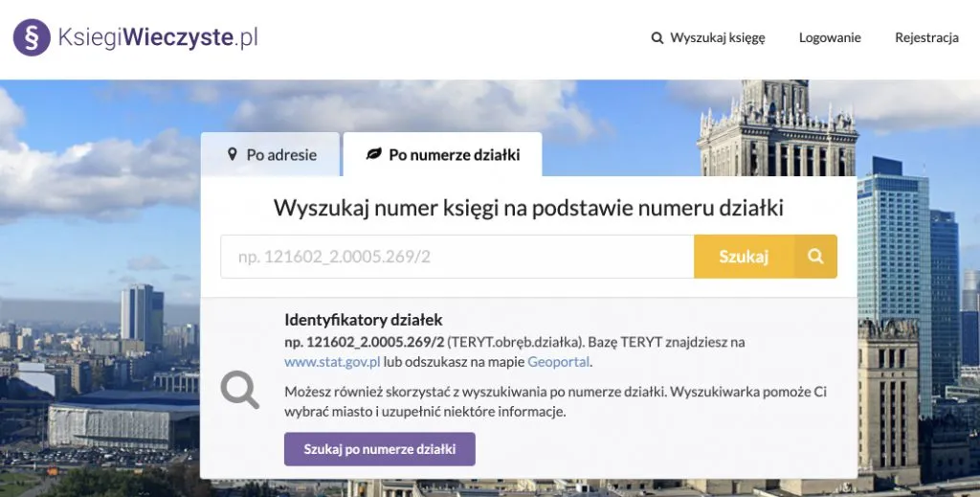Open the Wyszukaj księgę navigation link
This screenshot has height=497, width=980.
point(717,38)
